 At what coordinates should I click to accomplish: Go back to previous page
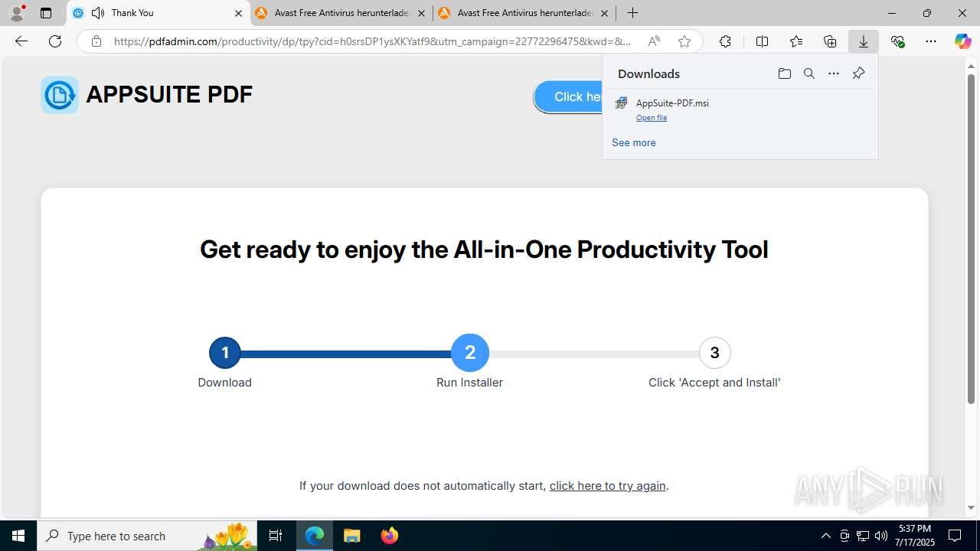click(21, 41)
